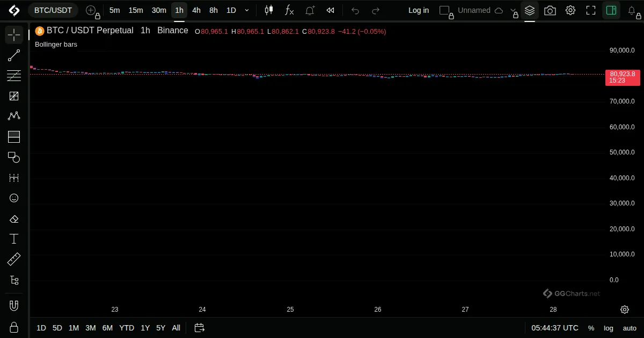Open the Fibonacci retracement tool

click(x=14, y=76)
